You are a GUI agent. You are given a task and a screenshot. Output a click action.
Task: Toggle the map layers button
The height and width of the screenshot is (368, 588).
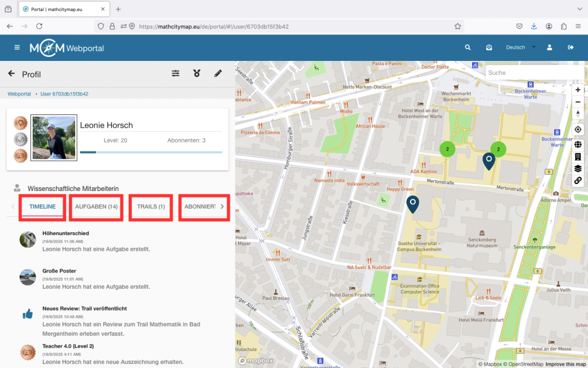pos(578,168)
